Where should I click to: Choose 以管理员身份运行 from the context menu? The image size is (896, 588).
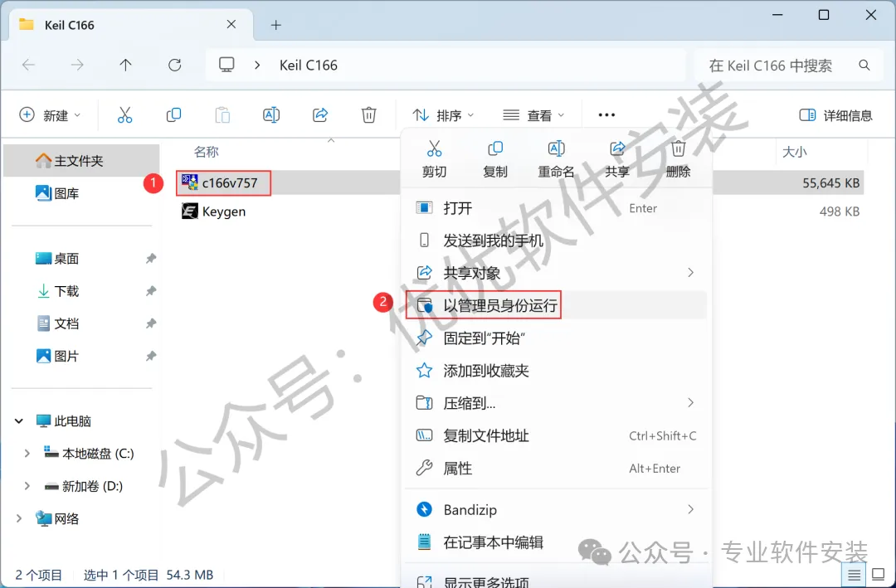556,305
